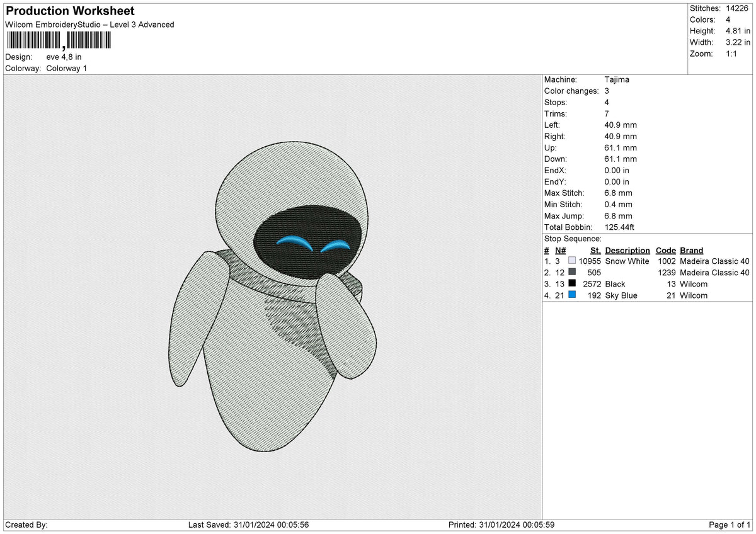Click the Height value 4.81 in
Viewport: 756px width, 534px height.
click(x=738, y=31)
